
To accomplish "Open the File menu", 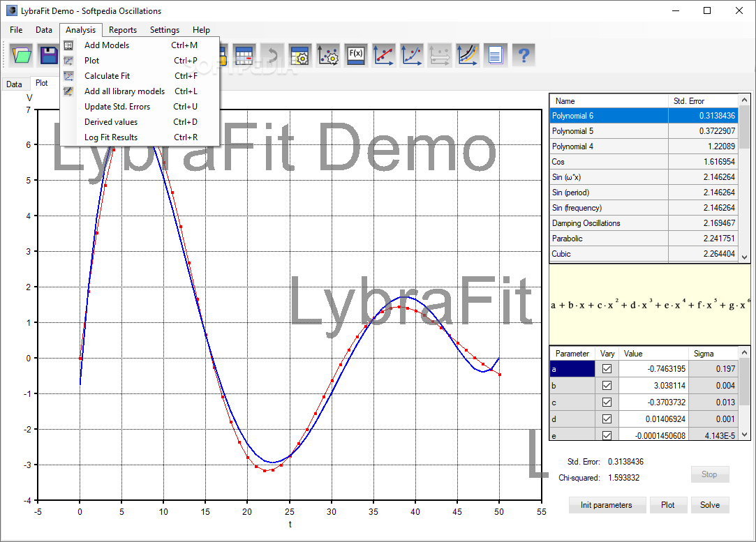I will (16, 30).
